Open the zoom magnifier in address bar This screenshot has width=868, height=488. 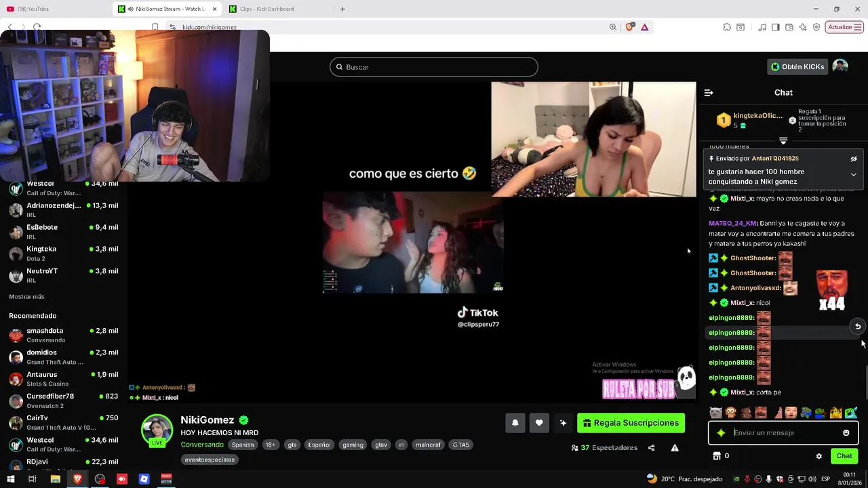tap(613, 27)
